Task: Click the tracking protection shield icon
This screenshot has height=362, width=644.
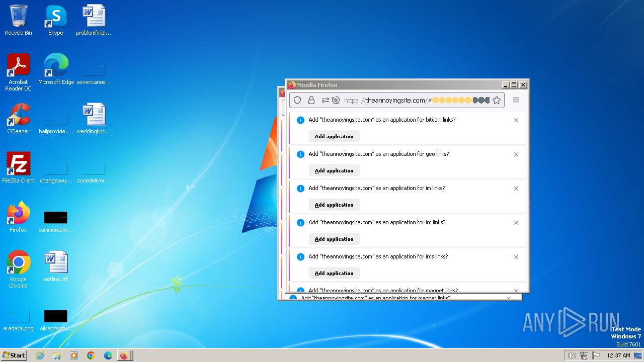Action: coord(297,100)
